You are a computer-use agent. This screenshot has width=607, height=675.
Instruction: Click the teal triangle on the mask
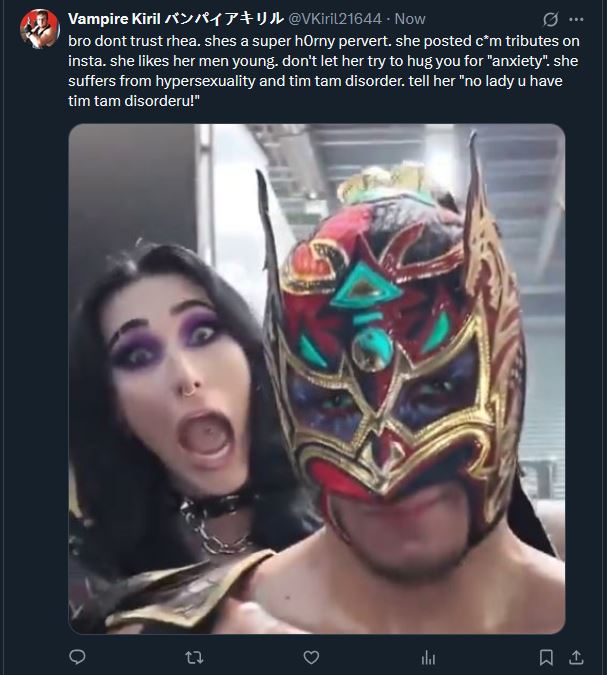(x=366, y=286)
